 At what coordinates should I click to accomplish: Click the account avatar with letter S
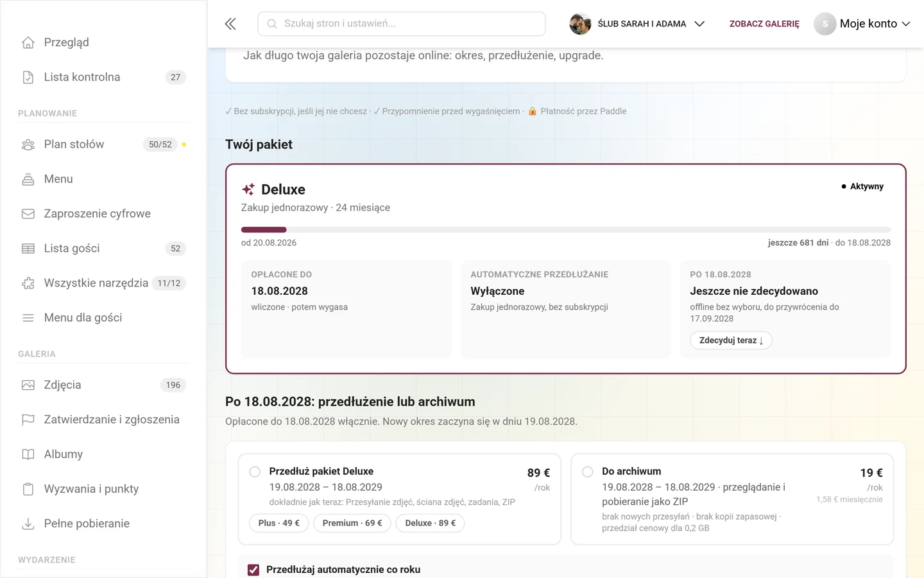coord(825,24)
